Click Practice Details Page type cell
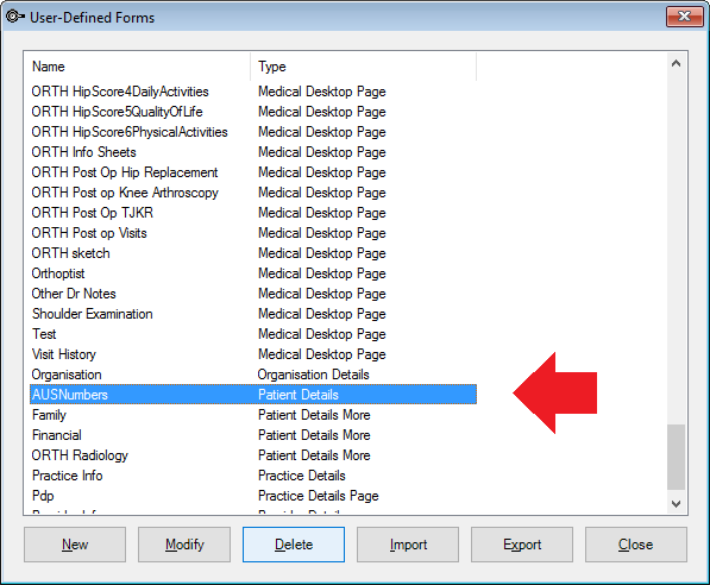 (x=318, y=496)
